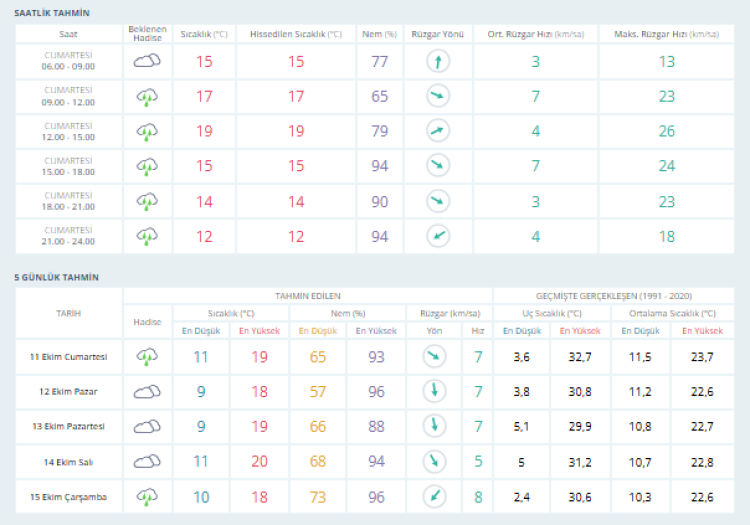Image resolution: width=750 pixels, height=525 pixels.
Task: Click the cloudy icon for 12 Ekim Pazar
Action: point(148,391)
